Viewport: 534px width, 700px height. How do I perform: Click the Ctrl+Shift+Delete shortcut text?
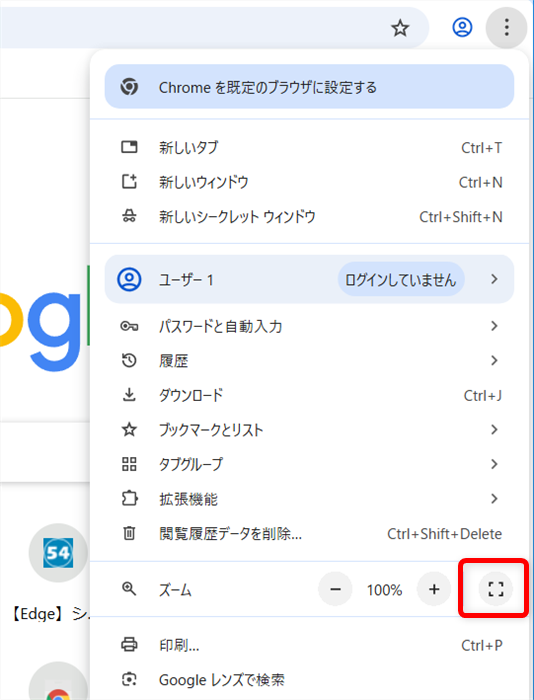445,534
